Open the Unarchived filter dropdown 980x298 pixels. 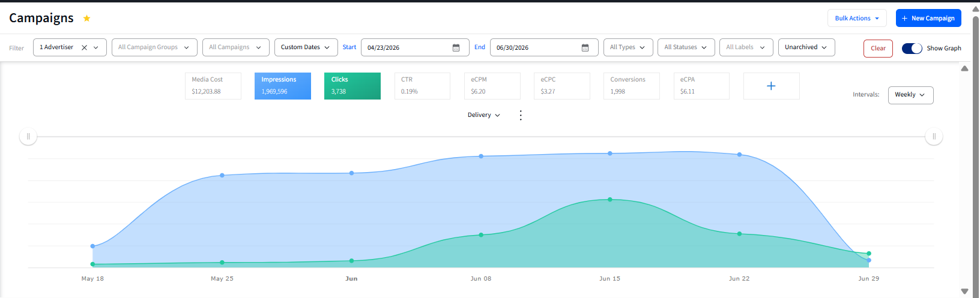point(806,47)
